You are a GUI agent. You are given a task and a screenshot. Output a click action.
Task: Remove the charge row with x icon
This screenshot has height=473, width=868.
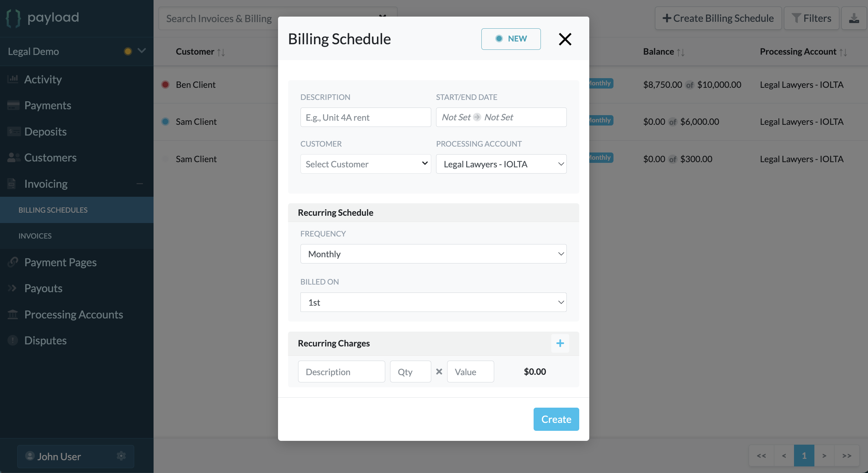(439, 372)
